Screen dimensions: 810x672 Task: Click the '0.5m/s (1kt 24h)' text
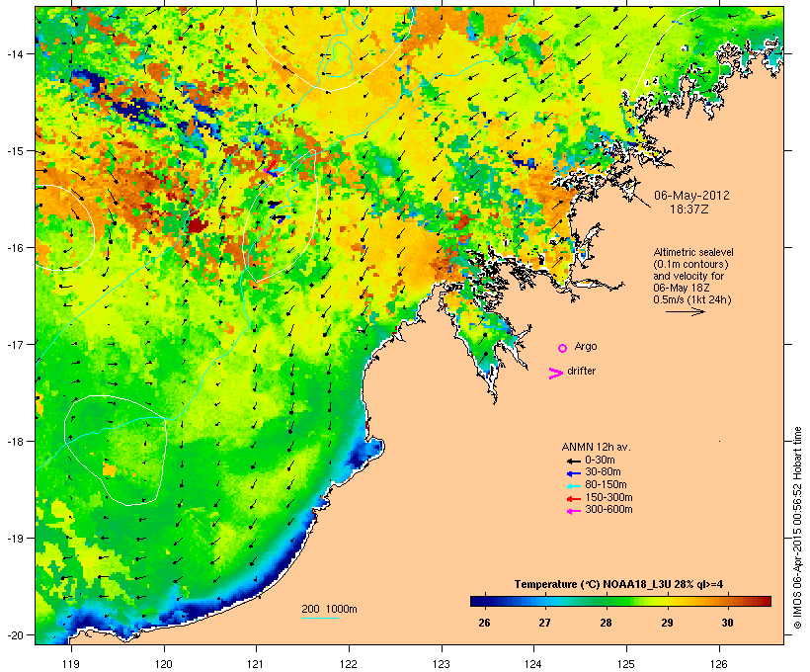click(692, 299)
